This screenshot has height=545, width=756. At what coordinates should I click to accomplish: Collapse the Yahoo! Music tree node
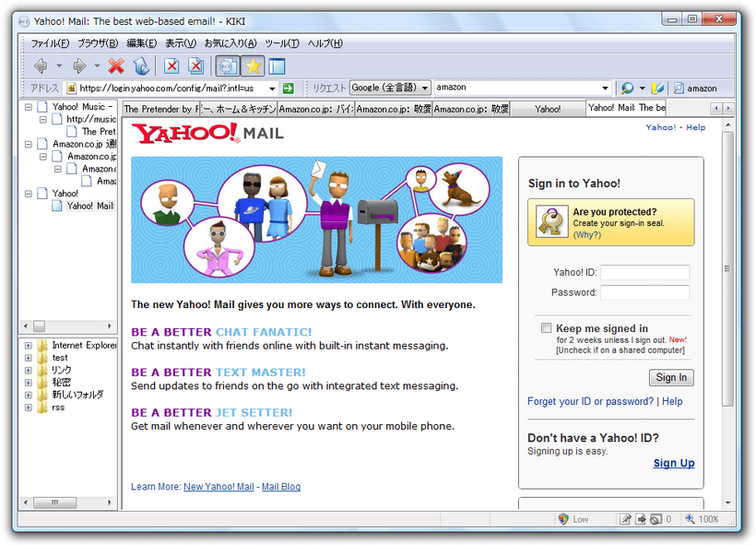click(29, 107)
